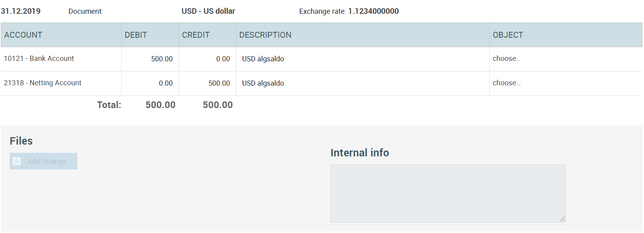Click the date 31.12.2019
Image resolution: width=644 pixels, height=233 pixels.
click(x=21, y=11)
